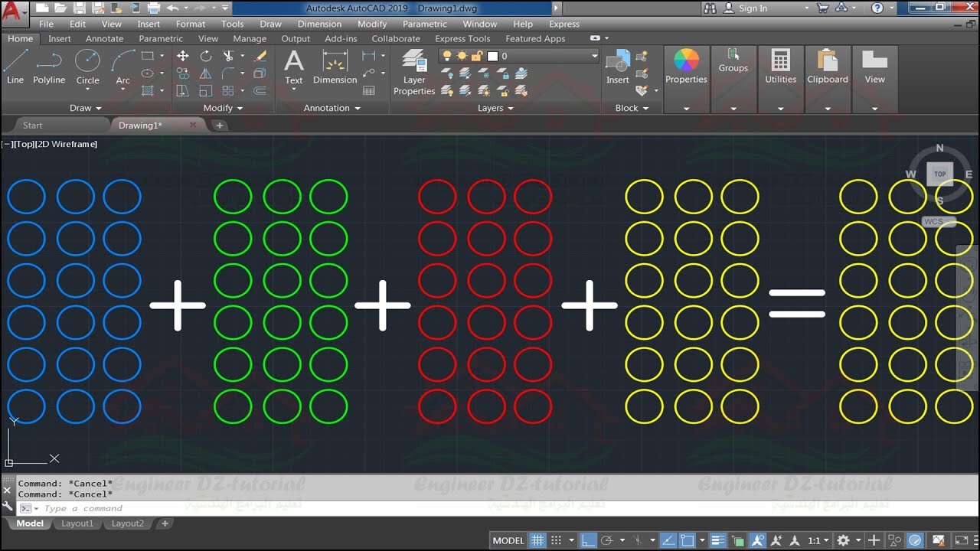Toggle object snap tracking

click(x=667, y=540)
